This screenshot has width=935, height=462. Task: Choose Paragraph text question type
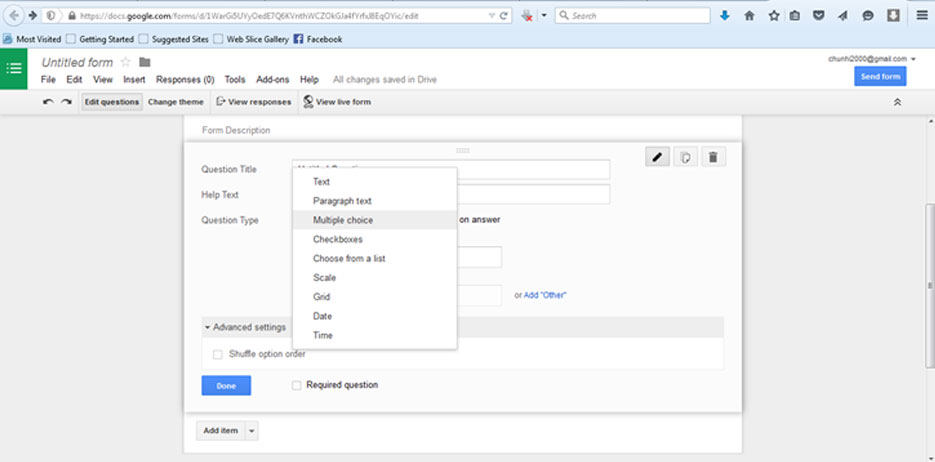342,201
